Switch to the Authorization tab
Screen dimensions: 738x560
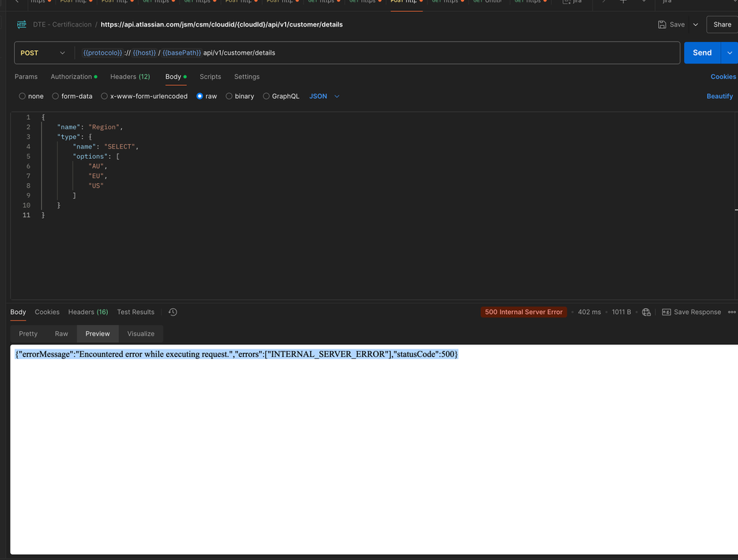pos(70,76)
